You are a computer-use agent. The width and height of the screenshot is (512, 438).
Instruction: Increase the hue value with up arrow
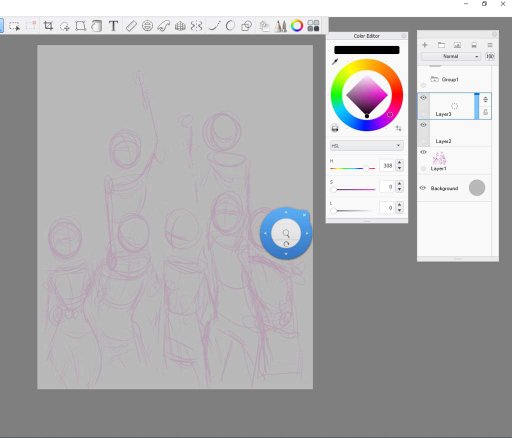(399, 163)
